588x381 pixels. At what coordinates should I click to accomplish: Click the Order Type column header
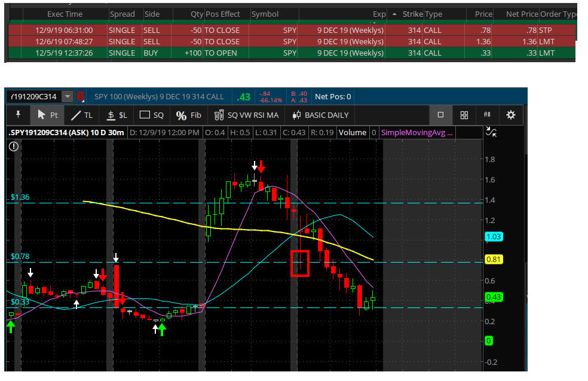558,14
